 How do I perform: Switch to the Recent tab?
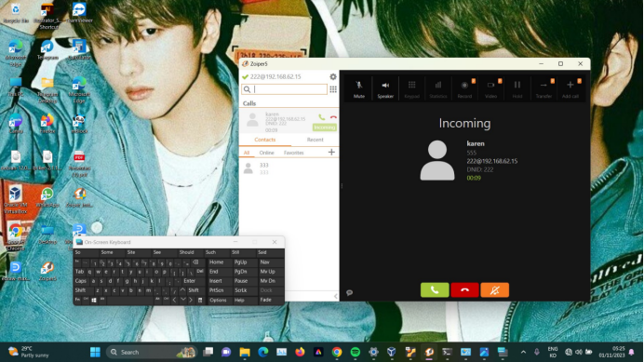coord(315,140)
